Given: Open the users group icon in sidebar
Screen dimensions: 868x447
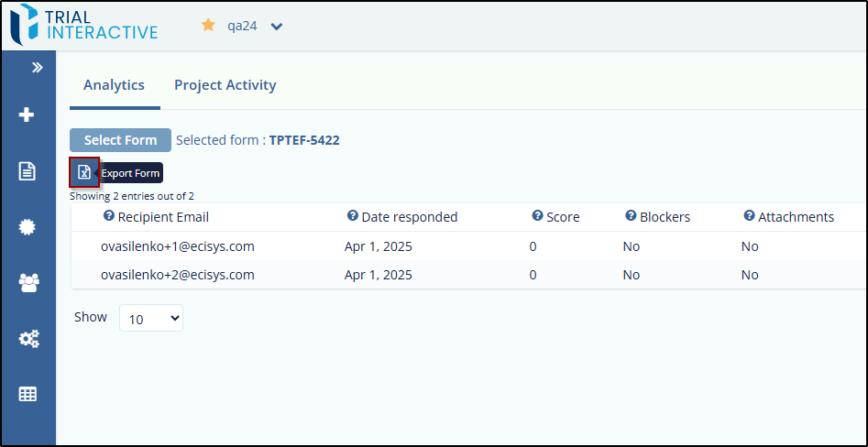Looking at the screenshot, I should pyautogui.click(x=28, y=283).
